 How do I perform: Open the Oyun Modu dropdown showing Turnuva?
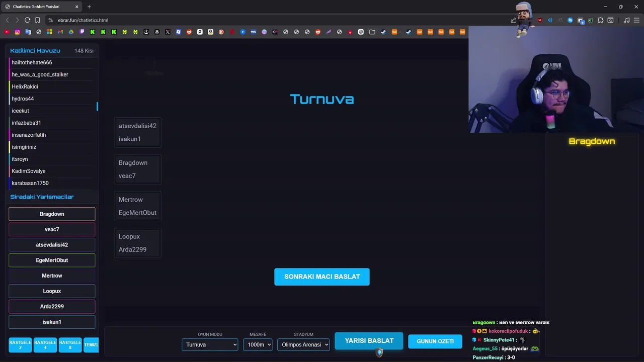[x=210, y=344]
